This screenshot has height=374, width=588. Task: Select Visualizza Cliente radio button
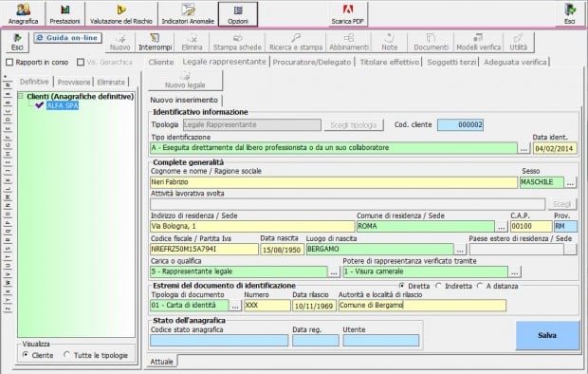(26, 354)
